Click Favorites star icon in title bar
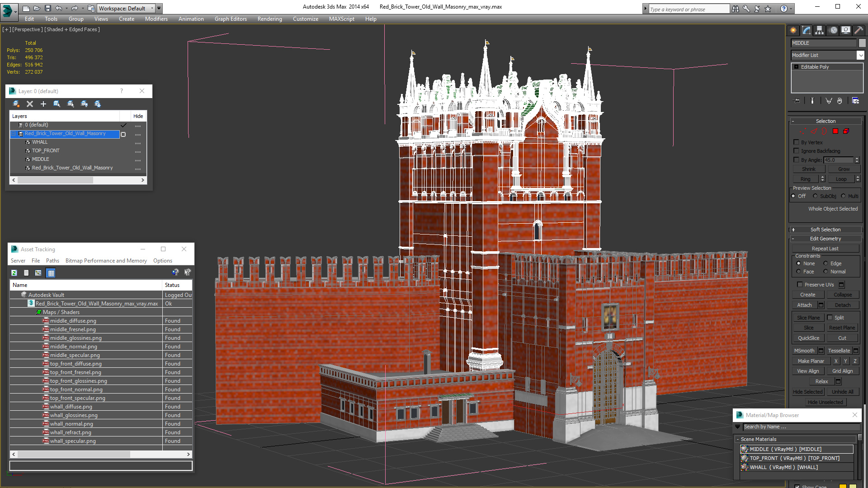The image size is (868, 488). point(768,9)
